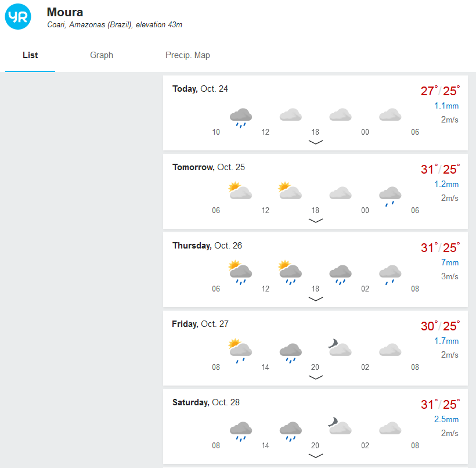
Task: Click Tomorrow's 12–18 partly sunny icon
Action: pos(290,190)
